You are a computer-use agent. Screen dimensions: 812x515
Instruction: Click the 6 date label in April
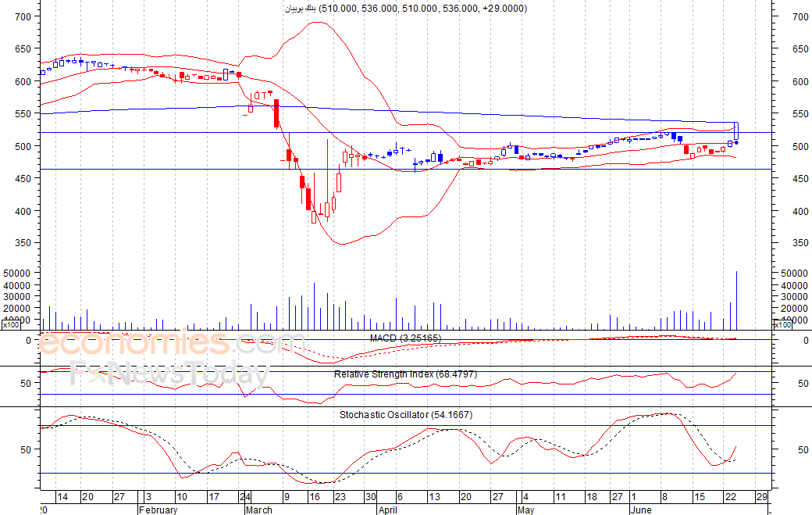(x=399, y=497)
